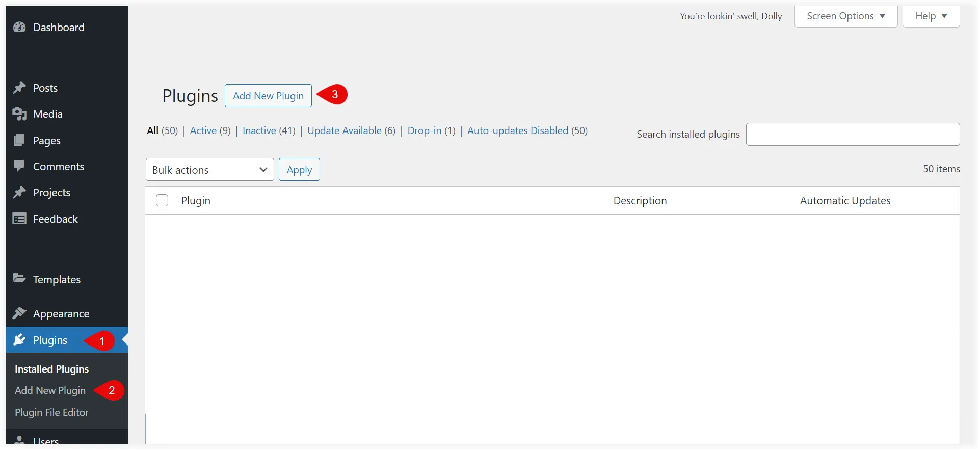Open Projects menu item

51,192
